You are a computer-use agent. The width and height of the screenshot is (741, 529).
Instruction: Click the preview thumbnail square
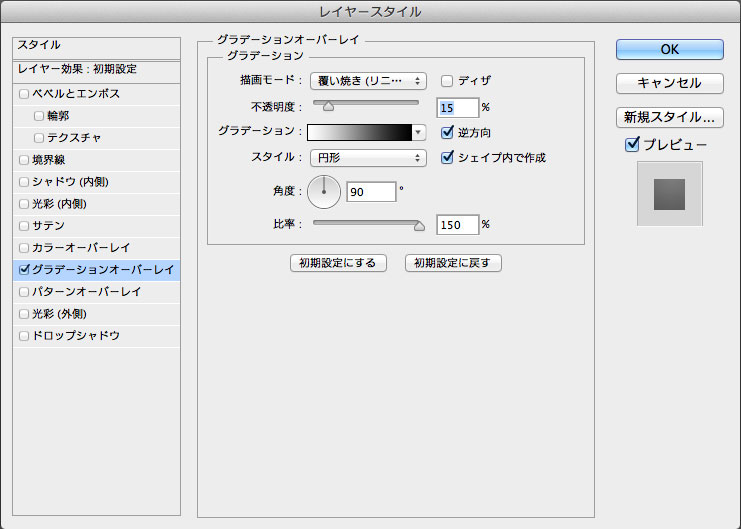tap(669, 194)
